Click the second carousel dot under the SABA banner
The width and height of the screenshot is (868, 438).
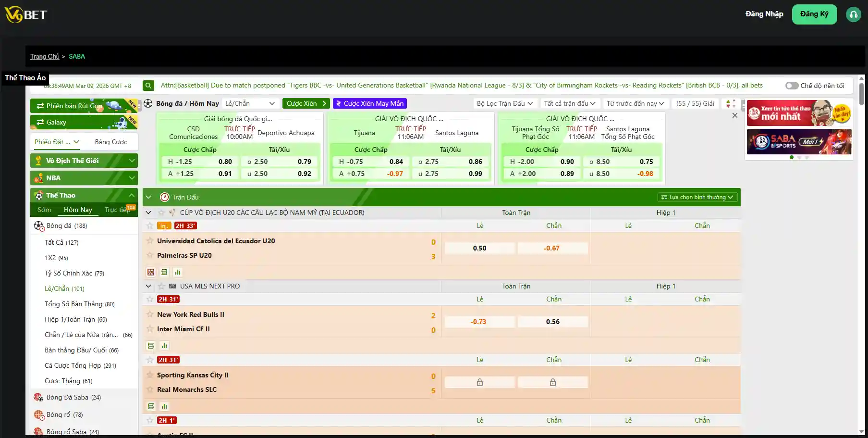coord(798,157)
